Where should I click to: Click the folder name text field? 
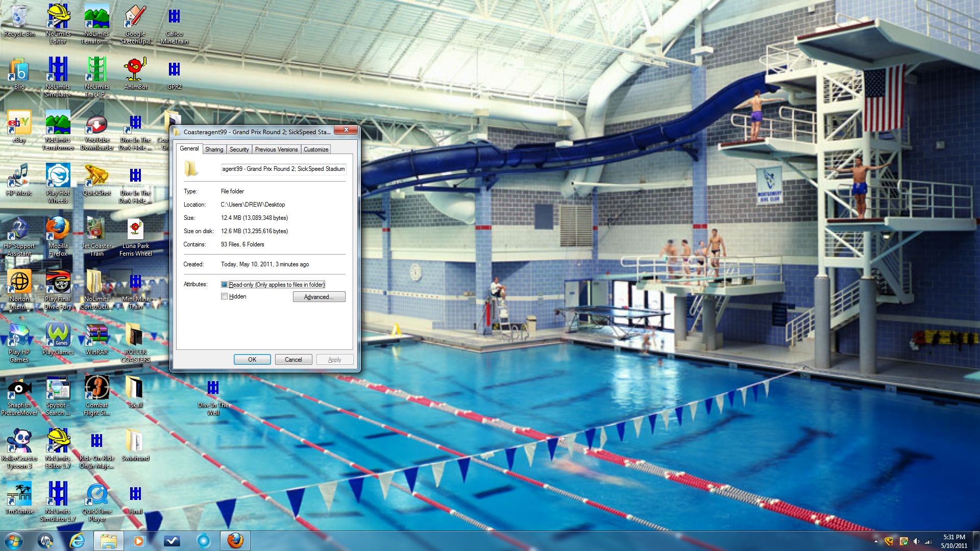click(283, 169)
